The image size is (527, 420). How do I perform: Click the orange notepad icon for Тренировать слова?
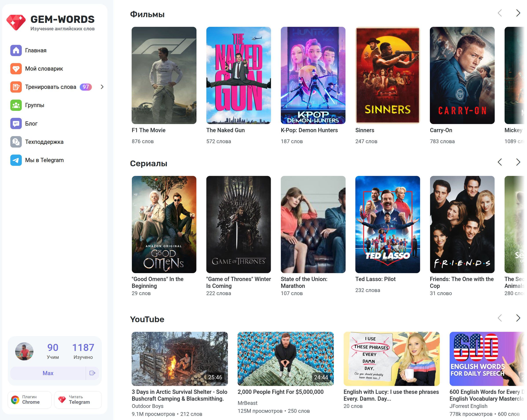16,87
